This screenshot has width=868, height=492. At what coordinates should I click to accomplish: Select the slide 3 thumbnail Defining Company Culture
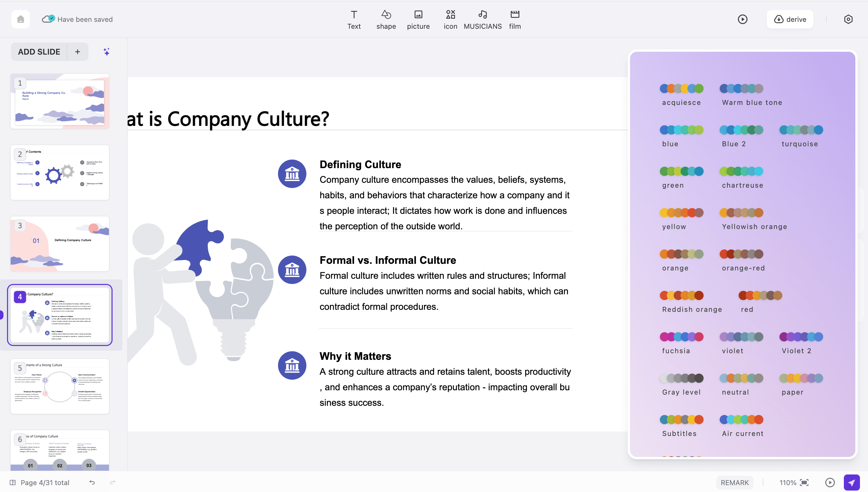tap(59, 244)
